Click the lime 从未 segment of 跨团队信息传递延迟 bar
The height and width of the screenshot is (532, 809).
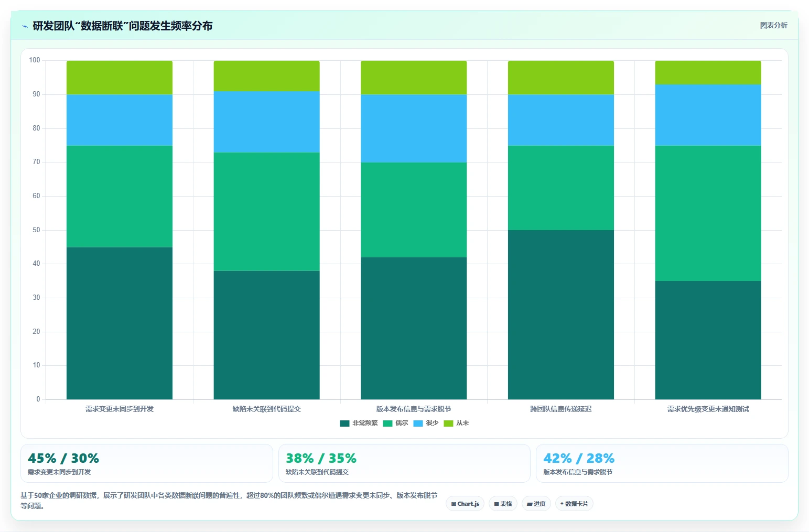[x=561, y=78]
